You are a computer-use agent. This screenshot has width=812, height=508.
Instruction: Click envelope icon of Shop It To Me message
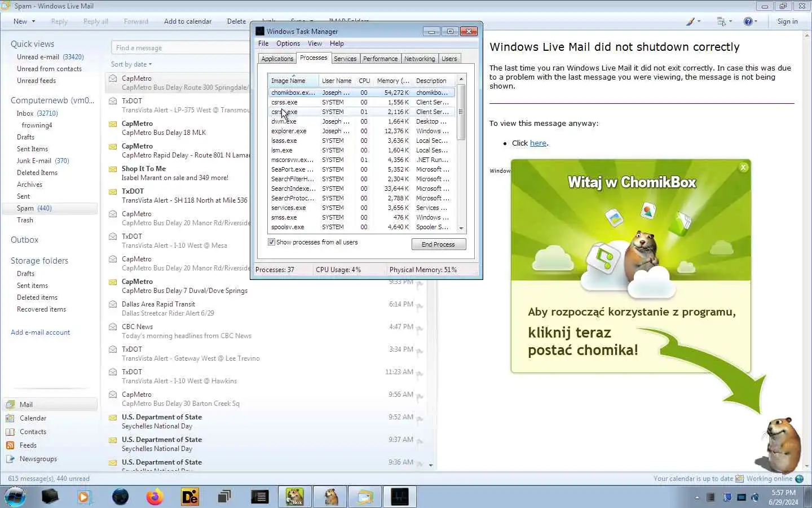(113, 169)
